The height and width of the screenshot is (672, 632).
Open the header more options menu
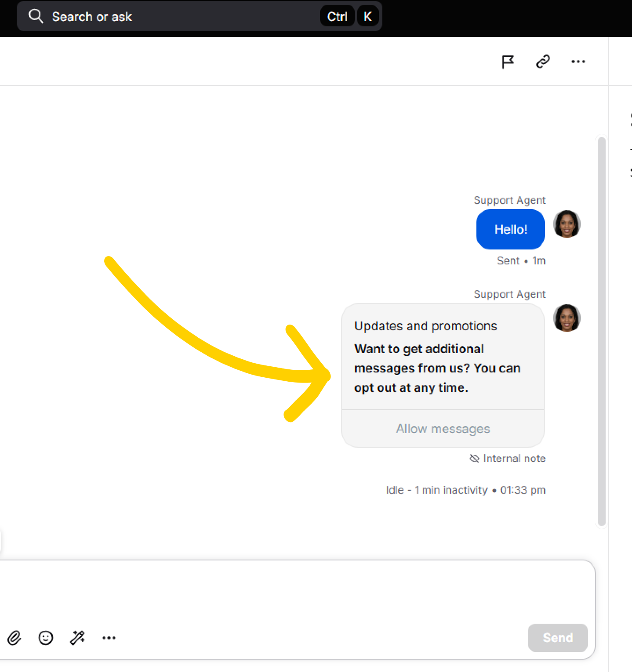click(578, 61)
